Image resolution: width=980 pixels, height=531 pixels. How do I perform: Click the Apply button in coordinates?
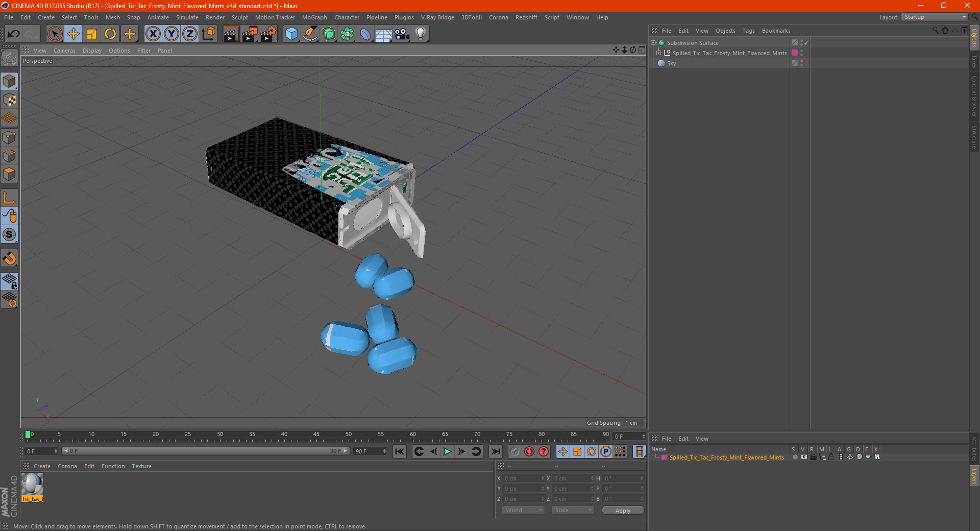623,511
